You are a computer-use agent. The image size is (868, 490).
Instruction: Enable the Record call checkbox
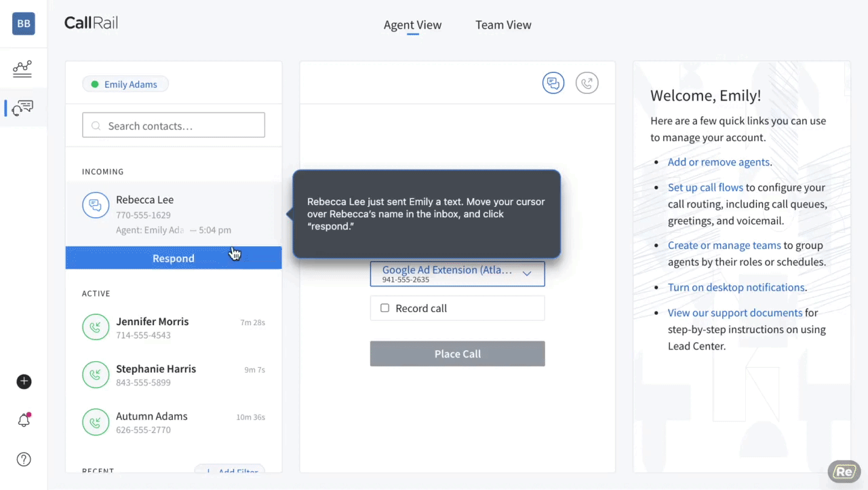pyautogui.click(x=384, y=308)
